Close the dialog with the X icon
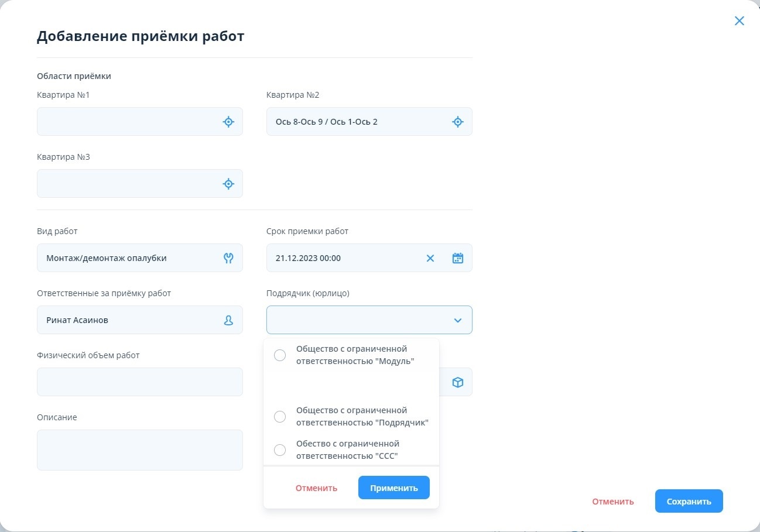 click(x=740, y=21)
